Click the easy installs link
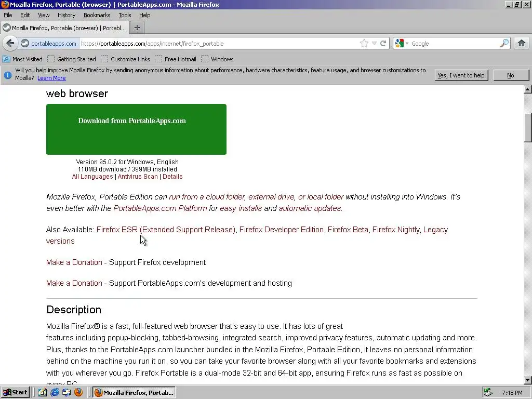 (x=241, y=208)
